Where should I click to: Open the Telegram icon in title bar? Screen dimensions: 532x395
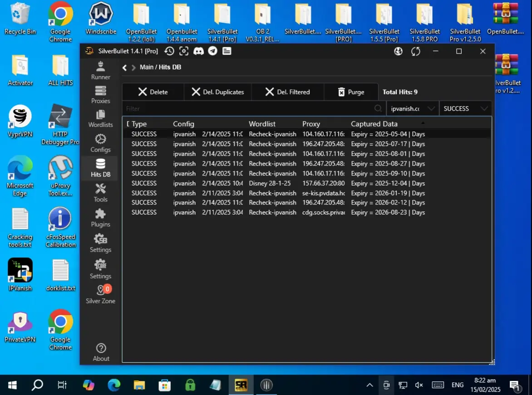[x=213, y=51]
